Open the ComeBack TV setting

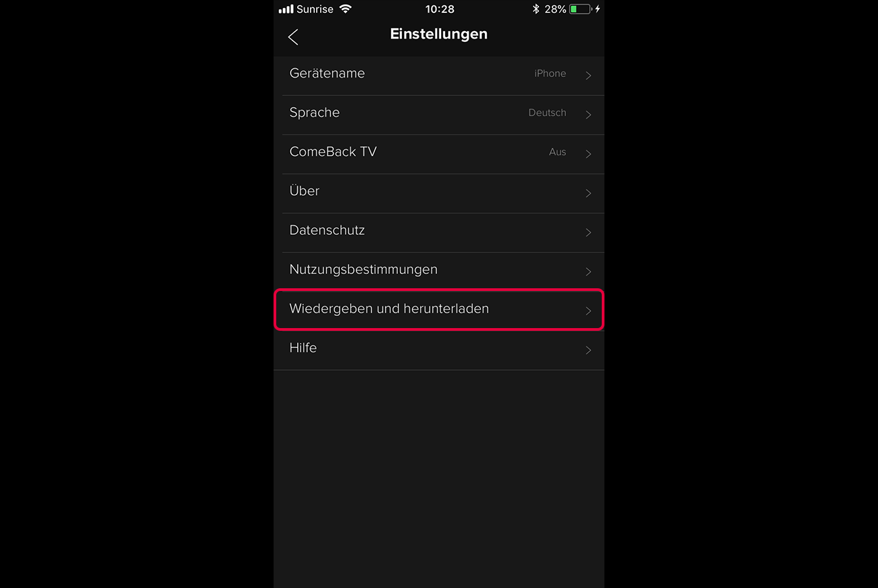click(x=439, y=154)
